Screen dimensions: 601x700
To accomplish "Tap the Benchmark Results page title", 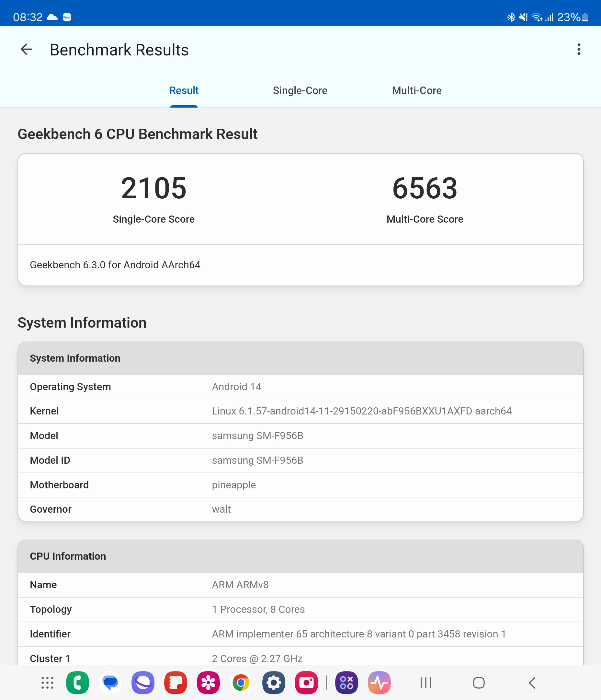I will [119, 50].
